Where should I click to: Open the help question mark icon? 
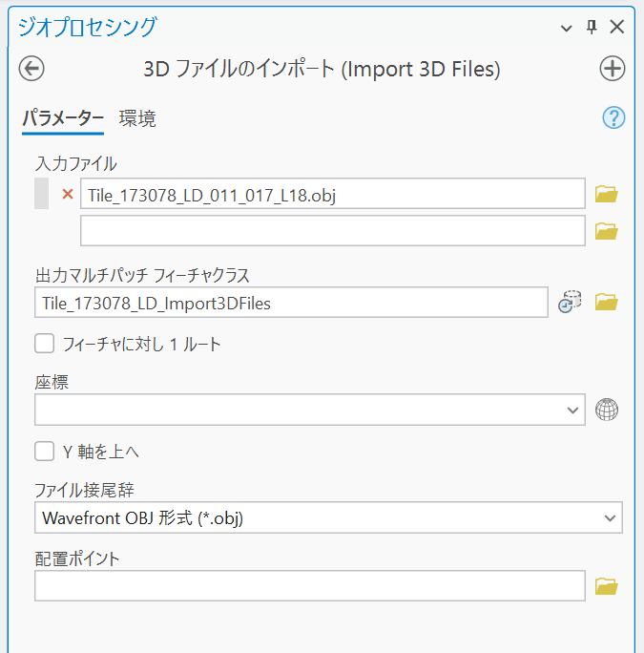[x=613, y=117]
